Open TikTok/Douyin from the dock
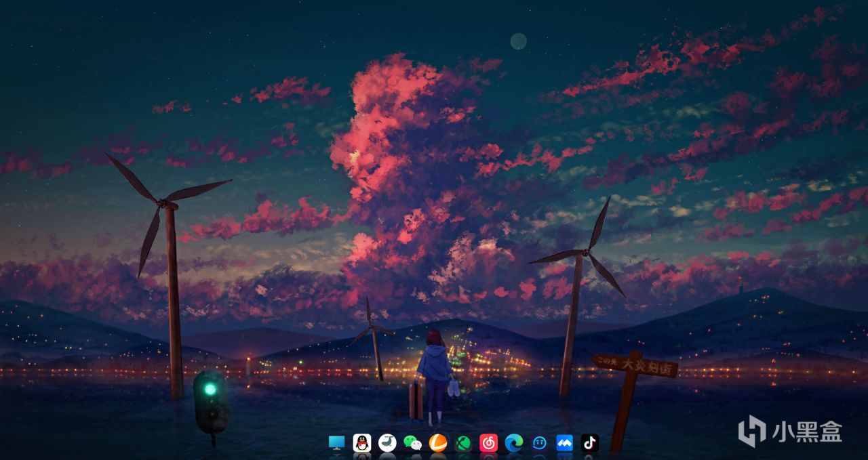The width and height of the screenshot is (868, 460). (590, 442)
